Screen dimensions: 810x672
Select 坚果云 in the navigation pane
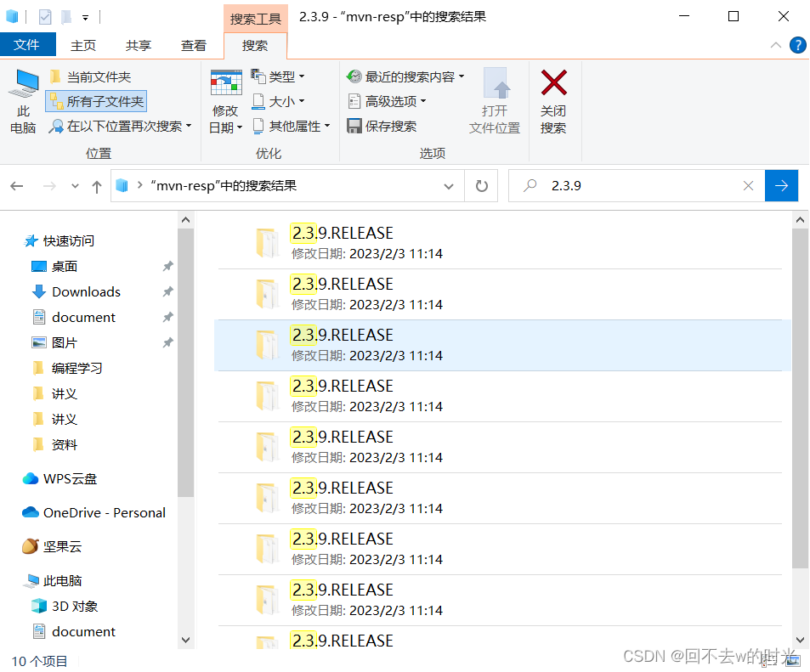click(53, 546)
